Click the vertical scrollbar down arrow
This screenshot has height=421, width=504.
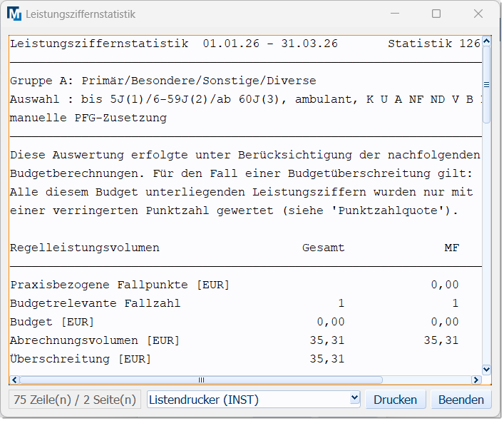(x=488, y=371)
